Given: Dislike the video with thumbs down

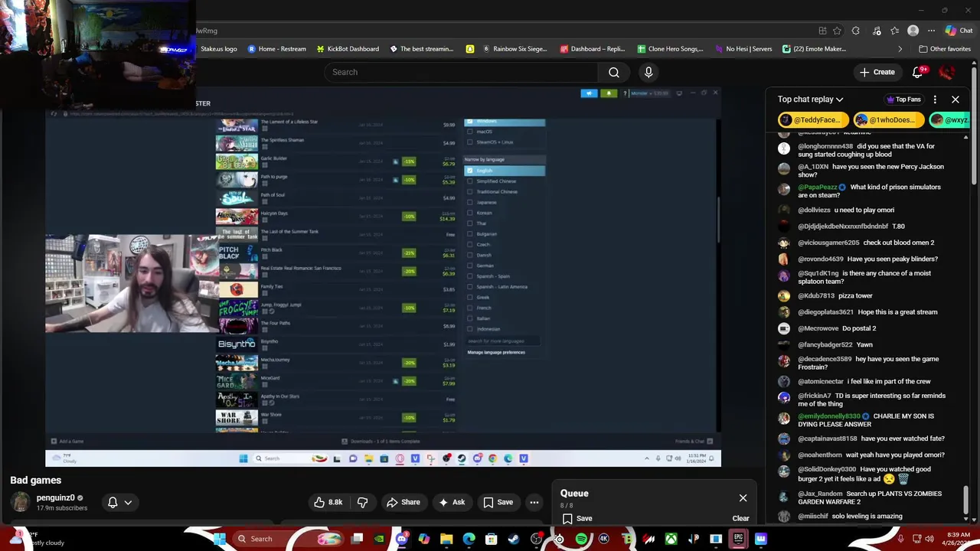Looking at the screenshot, I should (x=362, y=502).
